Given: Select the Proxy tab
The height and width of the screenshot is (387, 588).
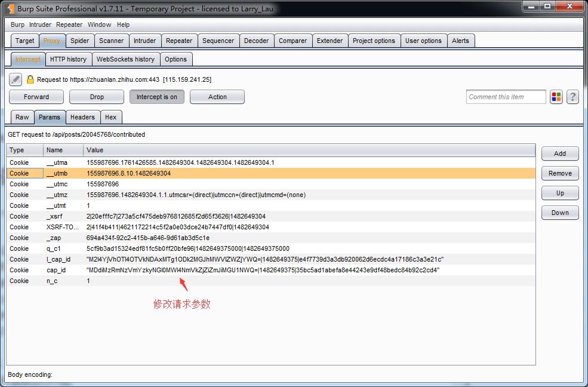Looking at the screenshot, I should point(52,41).
